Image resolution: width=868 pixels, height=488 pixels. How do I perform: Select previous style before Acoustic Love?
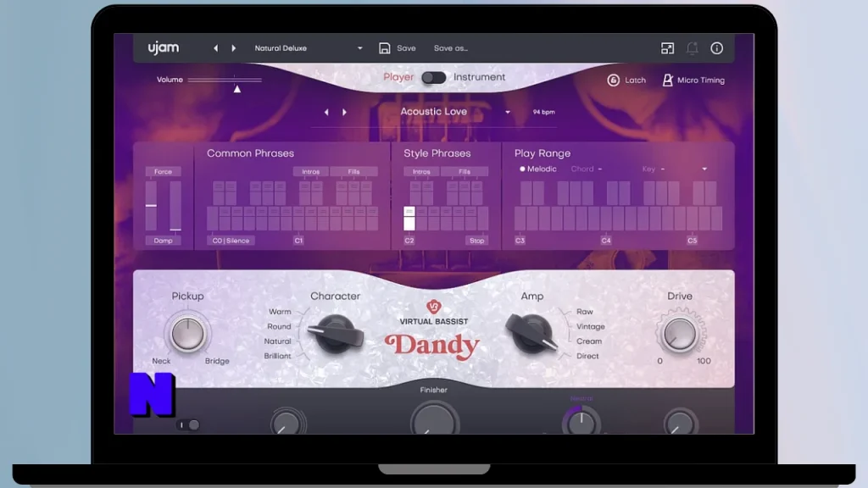pyautogui.click(x=326, y=113)
